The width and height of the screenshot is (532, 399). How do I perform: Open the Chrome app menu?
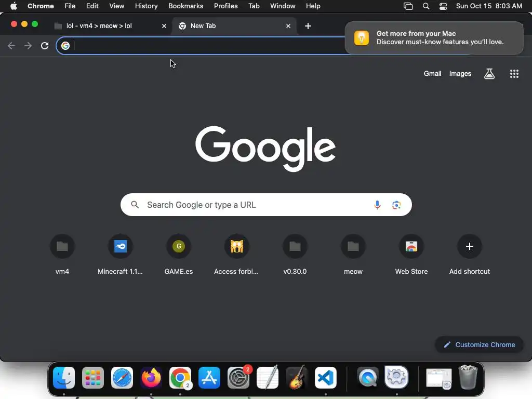[x=41, y=6]
